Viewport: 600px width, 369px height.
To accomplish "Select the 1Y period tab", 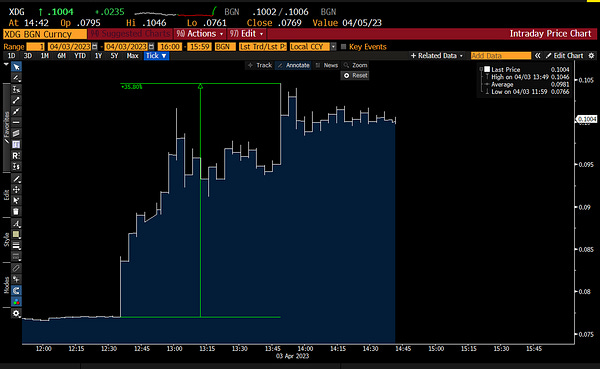I will click(x=98, y=56).
